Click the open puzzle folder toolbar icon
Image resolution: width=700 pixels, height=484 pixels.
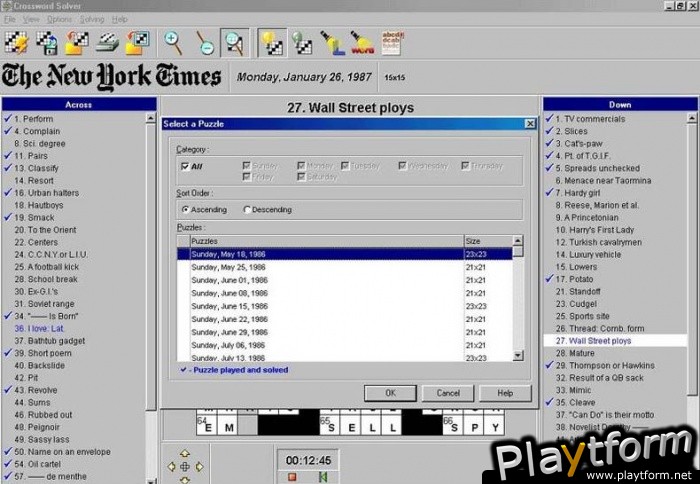(76, 42)
